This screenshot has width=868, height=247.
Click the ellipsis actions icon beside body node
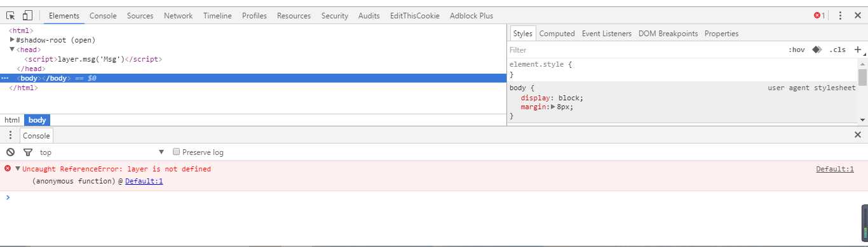click(x=5, y=78)
